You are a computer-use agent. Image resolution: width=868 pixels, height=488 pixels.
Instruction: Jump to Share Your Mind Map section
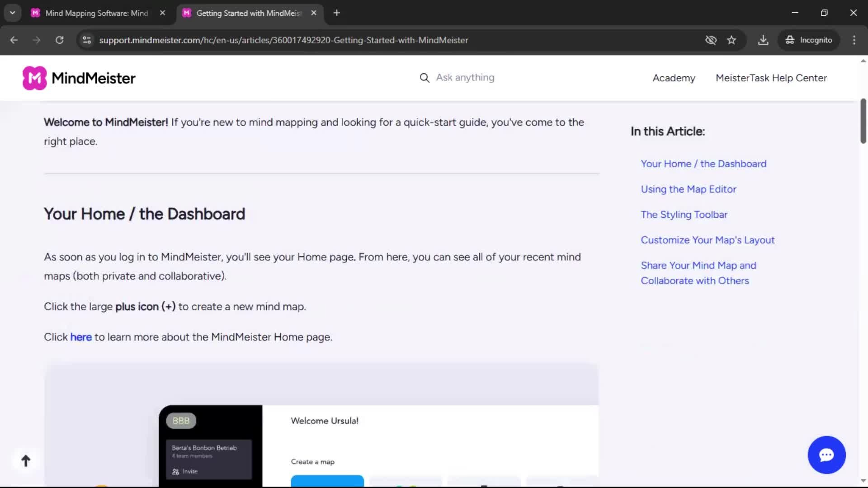[698, 273]
